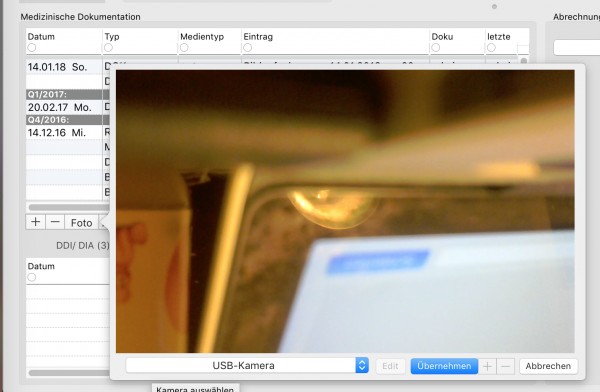This screenshot has height=392, width=600.
Task: Click the Edit button in camera popup
Action: (x=390, y=366)
